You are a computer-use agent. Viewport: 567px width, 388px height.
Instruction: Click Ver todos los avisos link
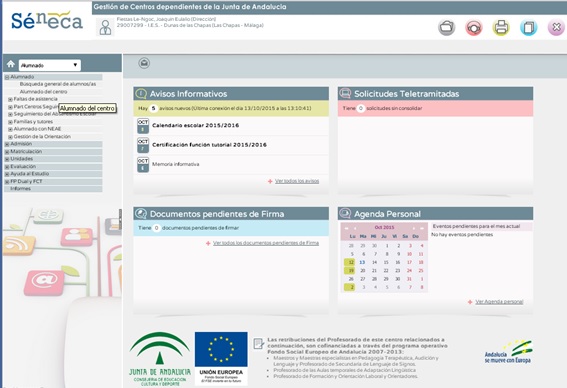(x=297, y=181)
